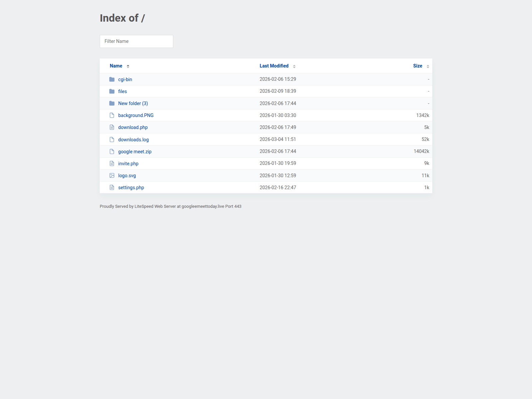
Task: Click inside the Filter Name field
Action: pyautogui.click(x=136, y=41)
